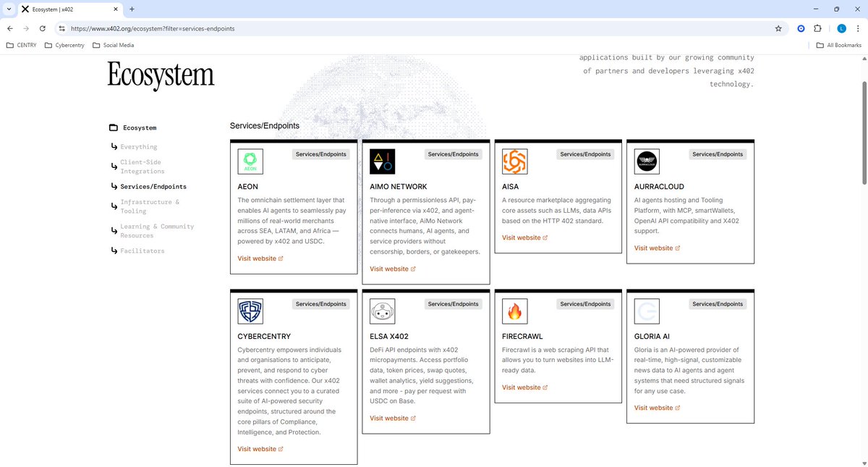Click the ELSA X402 card title
The height and width of the screenshot is (467, 868).
click(389, 337)
